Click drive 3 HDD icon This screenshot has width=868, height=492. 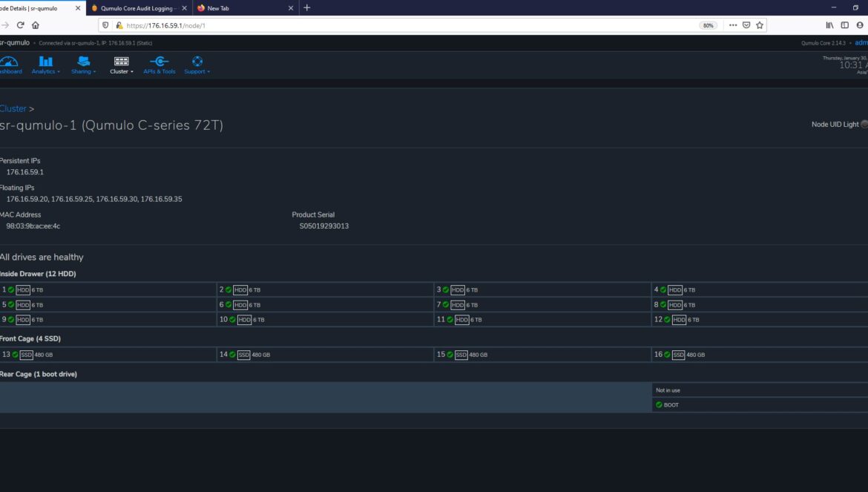point(458,290)
